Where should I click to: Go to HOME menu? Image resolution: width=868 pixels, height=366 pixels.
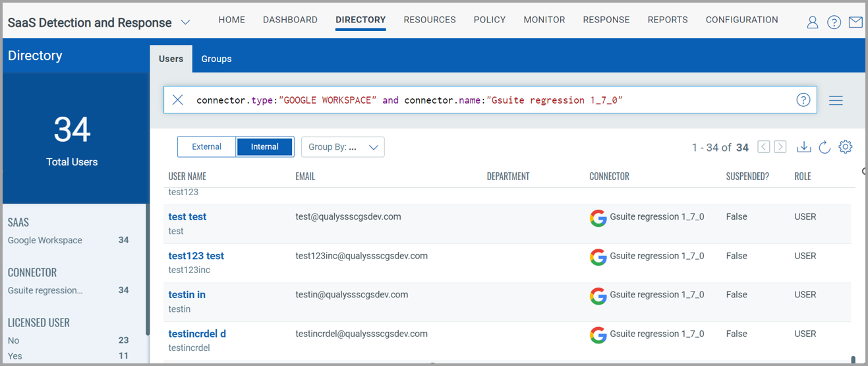(x=231, y=20)
